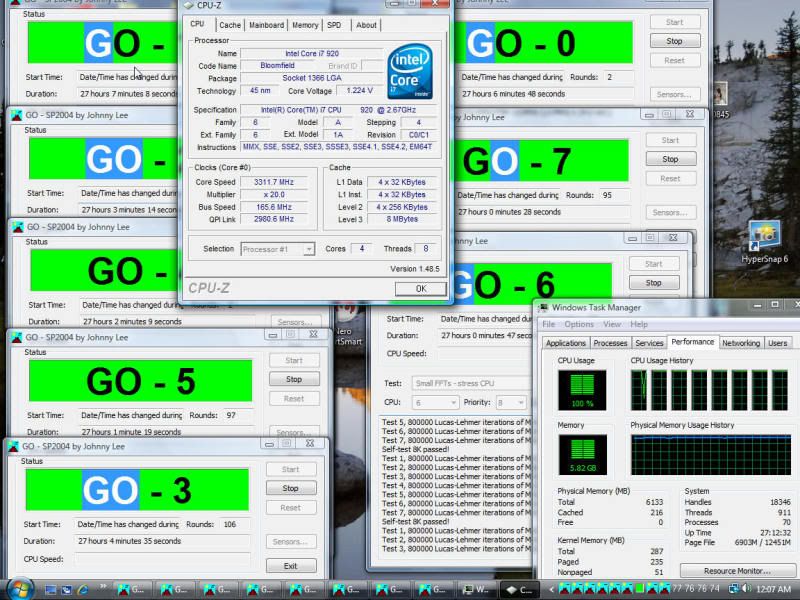Switch to Task Manager's Processes tab
The width and height of the screenshot is (800, 600).
(x=610, y=343)
